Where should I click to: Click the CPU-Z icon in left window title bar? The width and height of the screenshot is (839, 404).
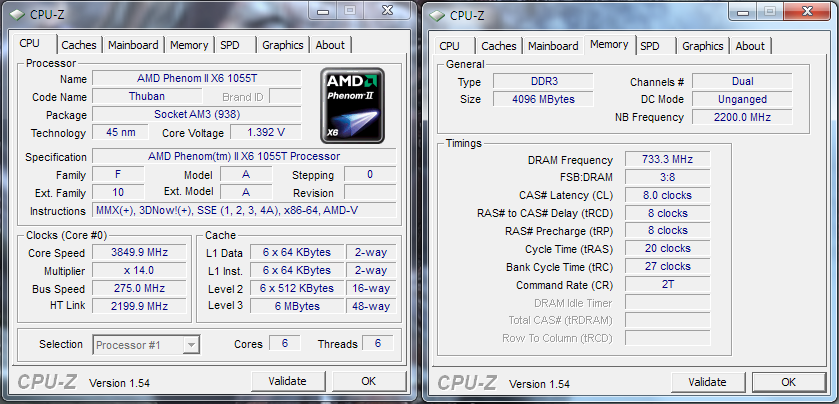pyautogui.click(x=17, y=14)
